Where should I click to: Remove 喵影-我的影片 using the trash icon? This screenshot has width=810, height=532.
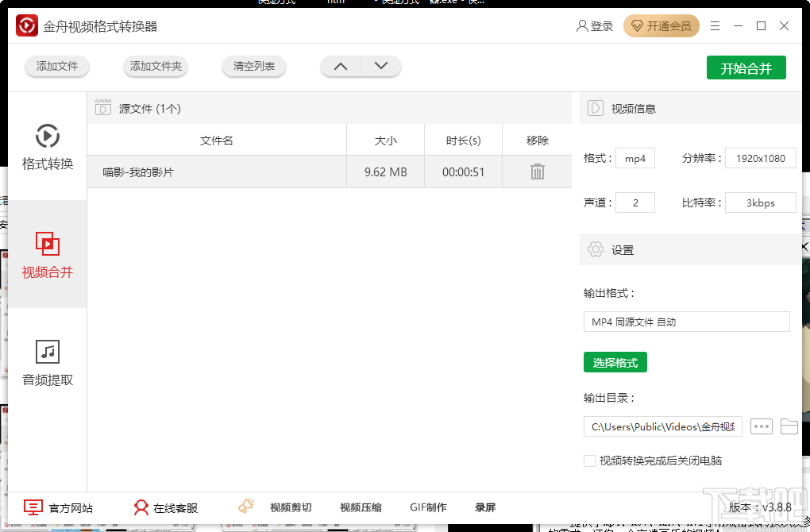coord(536,171)
